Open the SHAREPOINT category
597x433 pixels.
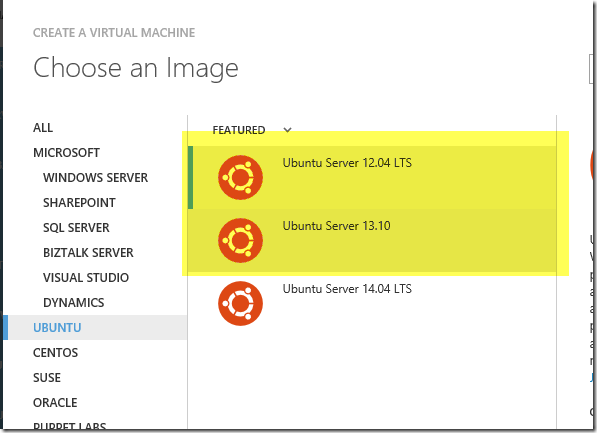coord(79,203)
